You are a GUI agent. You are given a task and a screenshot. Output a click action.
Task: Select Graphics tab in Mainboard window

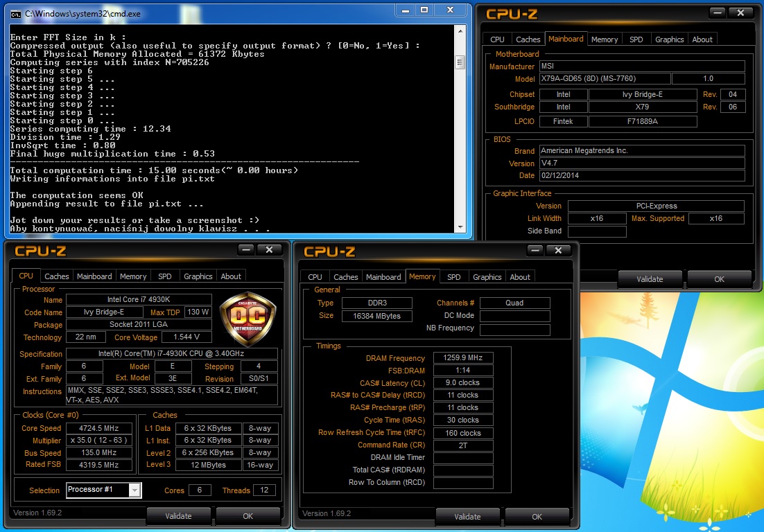tap(669, 39)
